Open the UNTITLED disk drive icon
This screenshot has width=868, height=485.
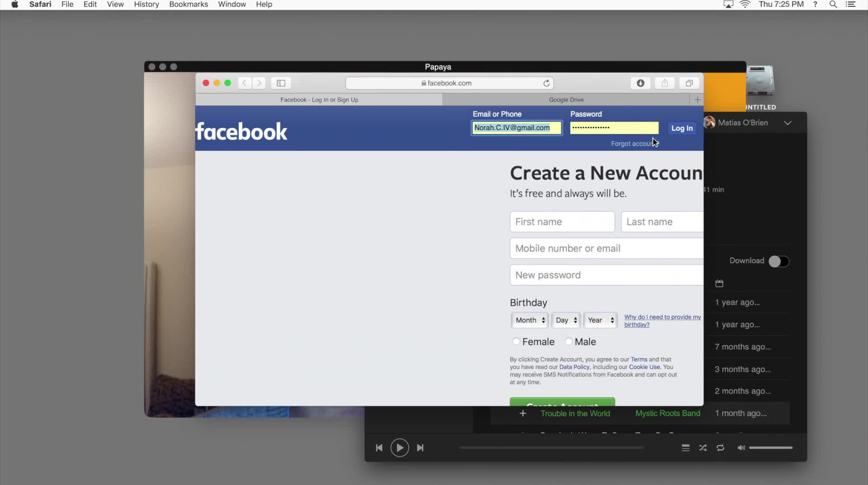(x=760, y=82)
